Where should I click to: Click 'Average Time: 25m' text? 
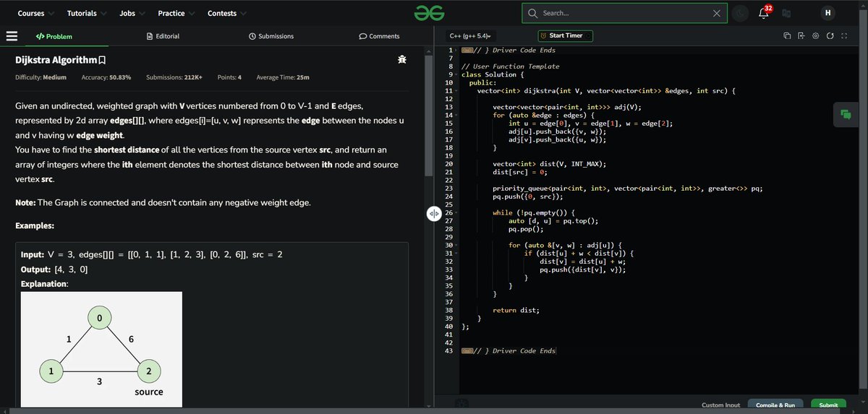283,77
